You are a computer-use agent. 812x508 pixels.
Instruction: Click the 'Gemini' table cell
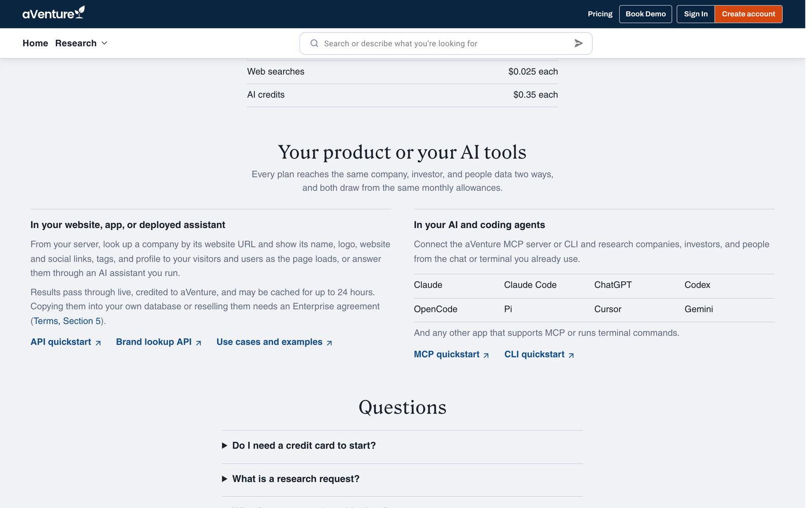point(699,309)
